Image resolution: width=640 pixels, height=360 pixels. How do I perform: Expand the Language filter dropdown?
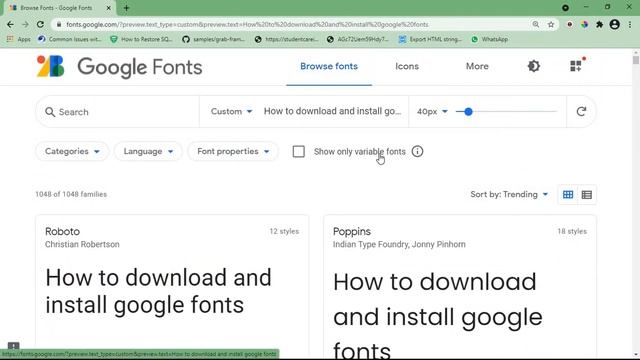pyautogui.click(x=148, y=151)
